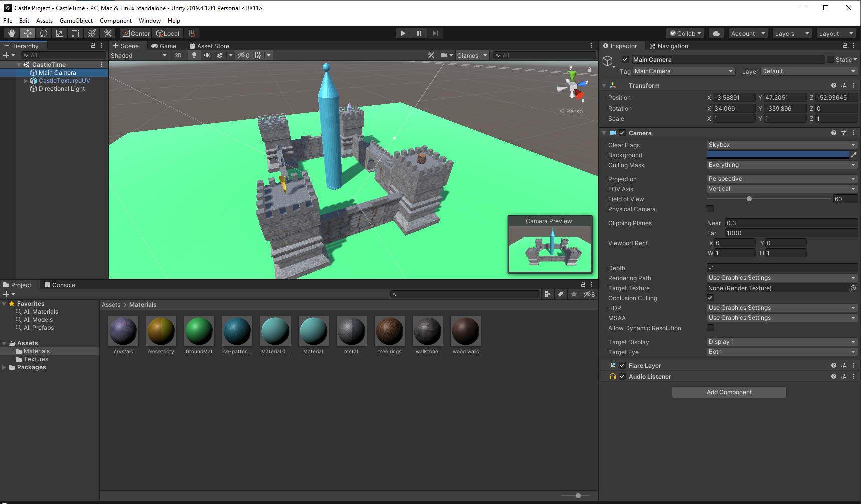Select the Move tool

point(27,33)
